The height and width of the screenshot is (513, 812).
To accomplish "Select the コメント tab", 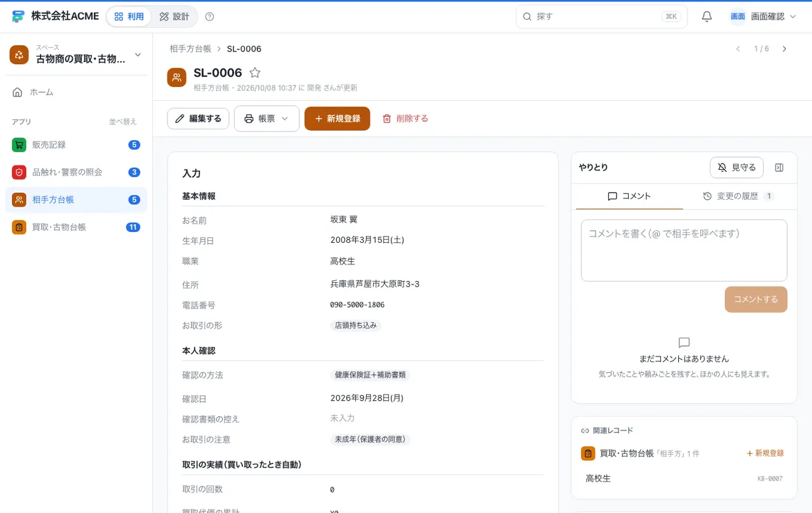I will tap(629, 197).
